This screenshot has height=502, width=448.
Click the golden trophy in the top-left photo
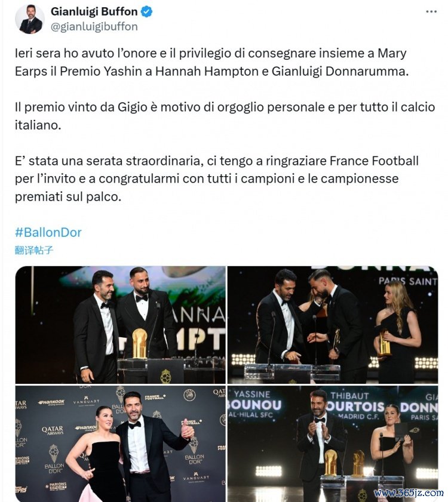pos(140,344)
